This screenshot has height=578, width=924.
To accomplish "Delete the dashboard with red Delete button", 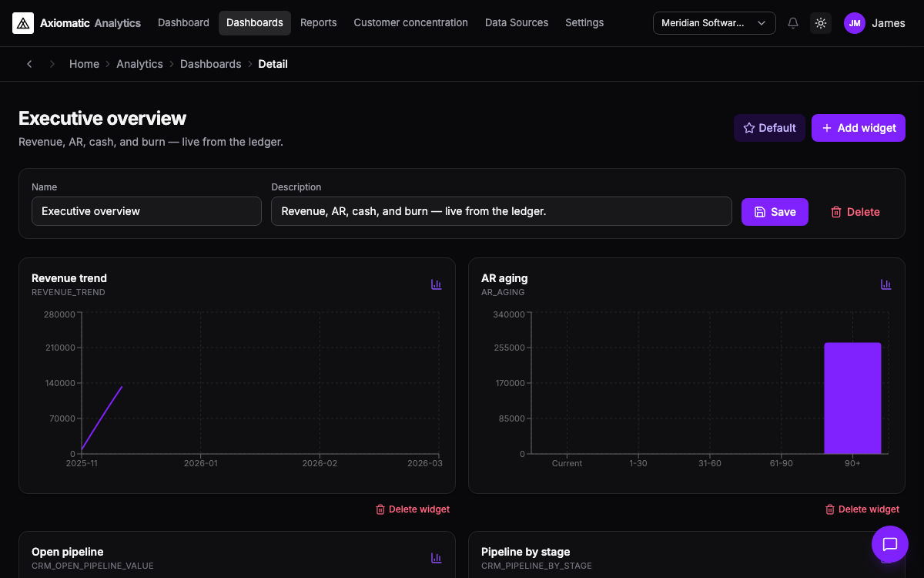I will coord(855,212).
